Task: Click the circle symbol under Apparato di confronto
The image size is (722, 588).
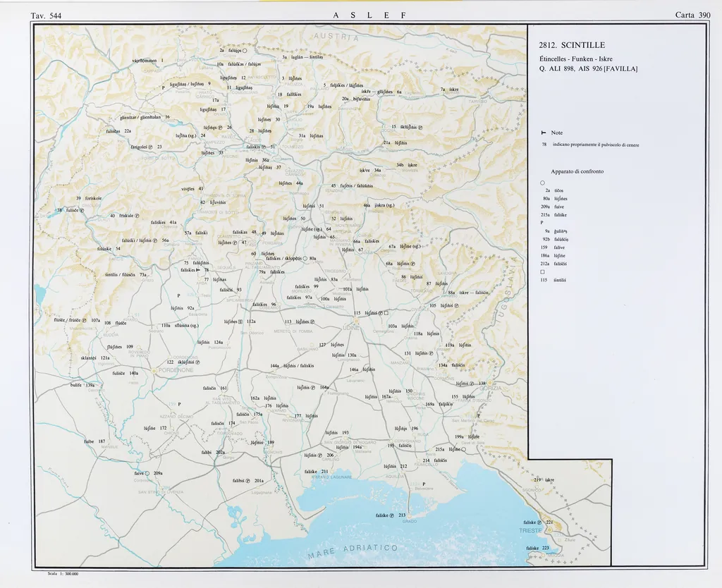Action: [542, 183]
